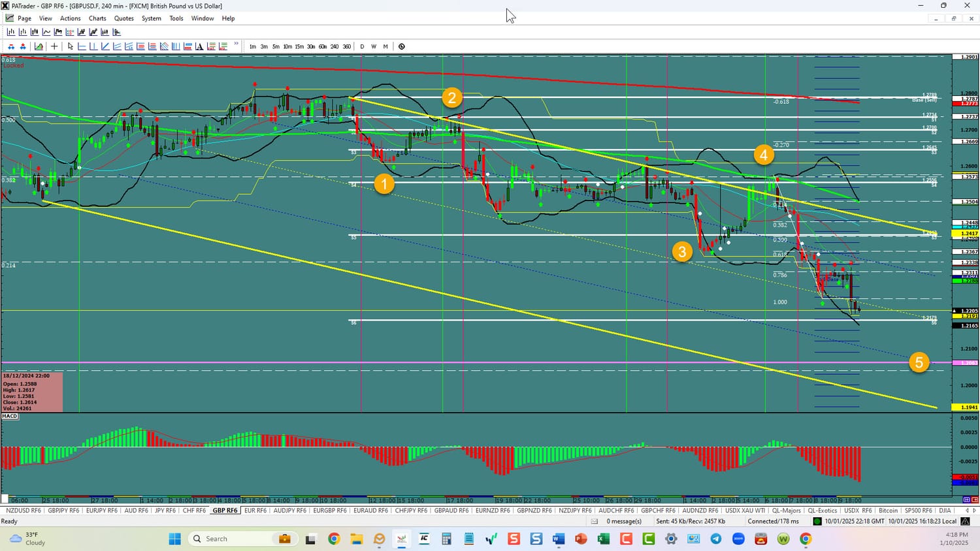
Task: Open Microsoft Word from the taskbar
Action: pyautogui.click(x=558, y=539)
